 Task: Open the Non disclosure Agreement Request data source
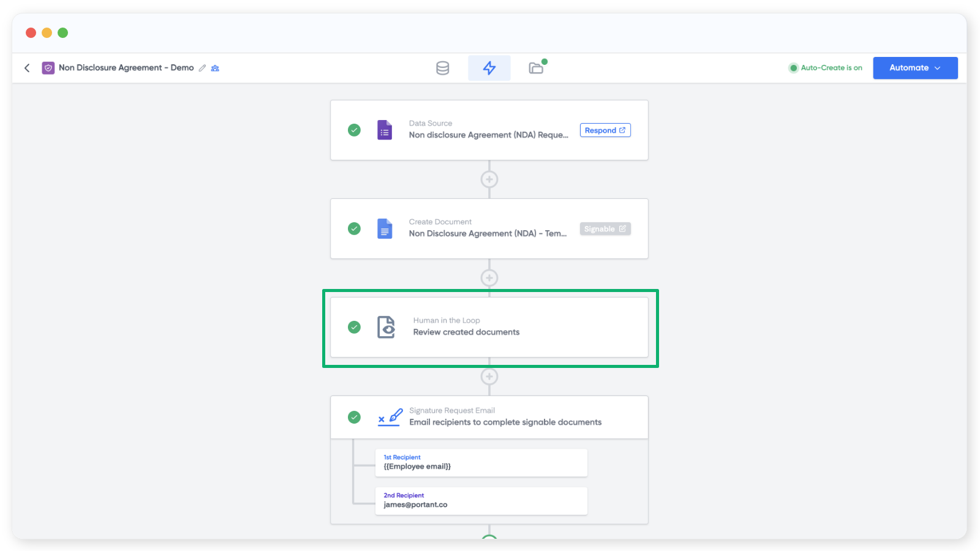489,135
